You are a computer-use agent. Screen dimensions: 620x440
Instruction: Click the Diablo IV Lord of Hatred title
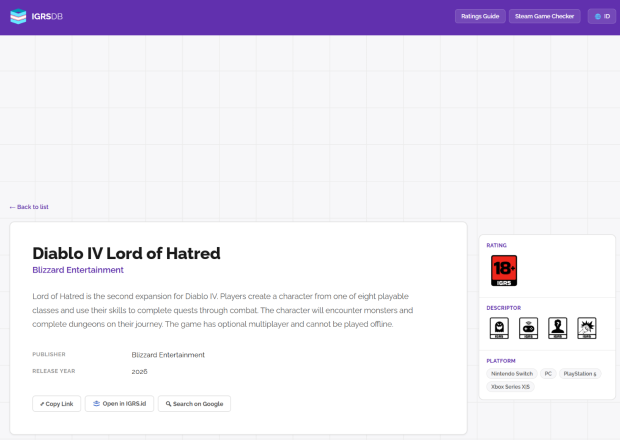pyautogui.click(x=126, y=253)
